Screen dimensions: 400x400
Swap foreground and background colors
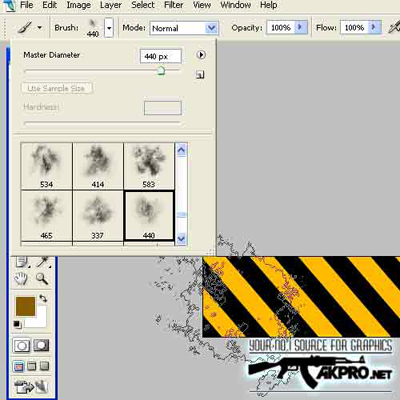43,298
